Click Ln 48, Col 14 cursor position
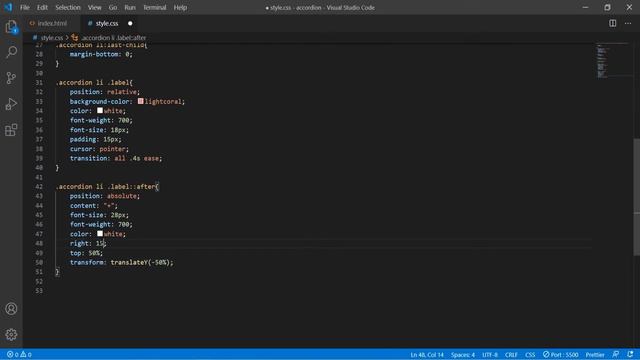Viewport: 640px width, 360px height. tap(427, 354)
